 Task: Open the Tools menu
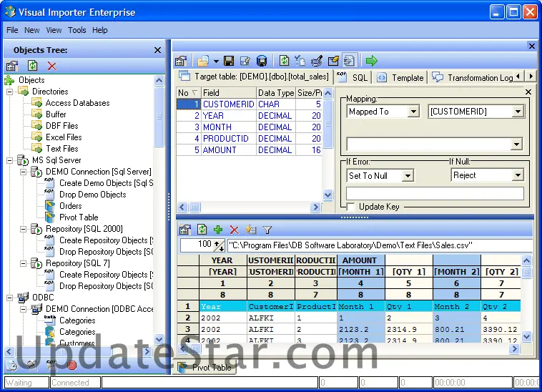(x=77, y=30)
